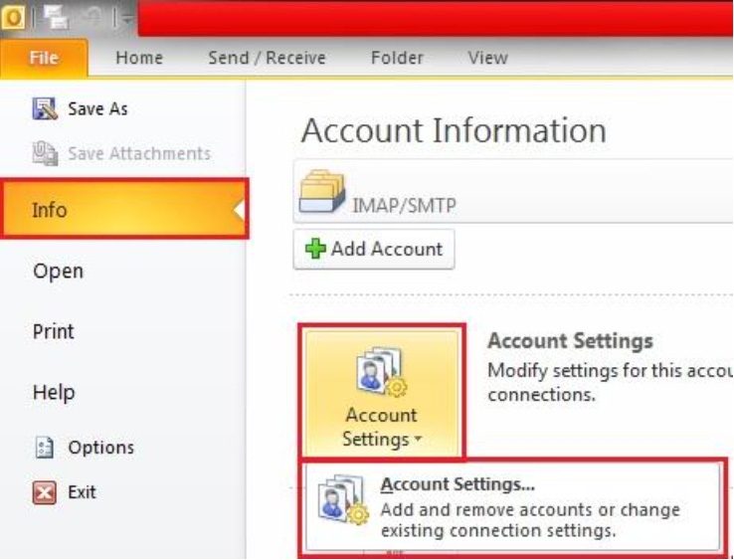Click the Send/Receive All Folders quick access icon
Screen dimensions: 734x560
coord(56,16)
